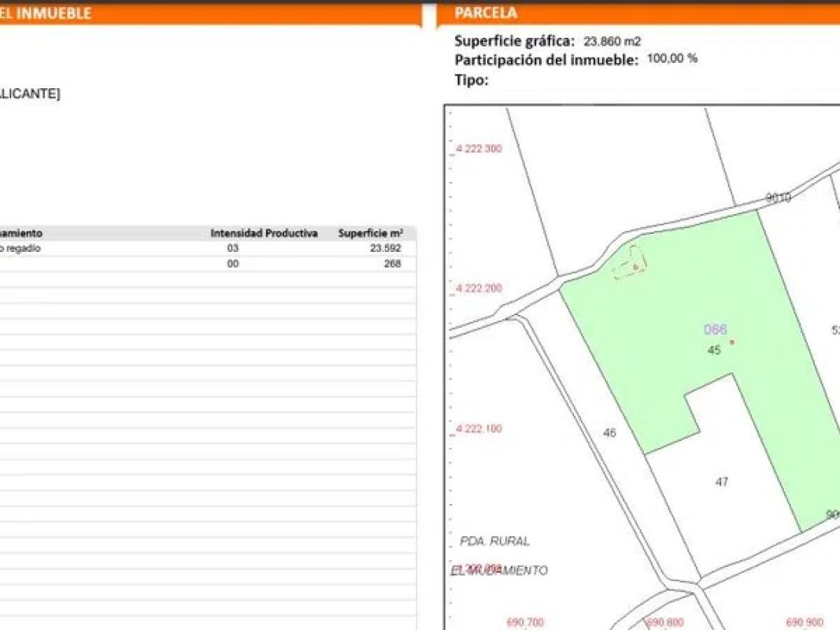Screen dimensions: 840x630
Task: Click the 690.900 coordinate label
Action: pos(804,622)
